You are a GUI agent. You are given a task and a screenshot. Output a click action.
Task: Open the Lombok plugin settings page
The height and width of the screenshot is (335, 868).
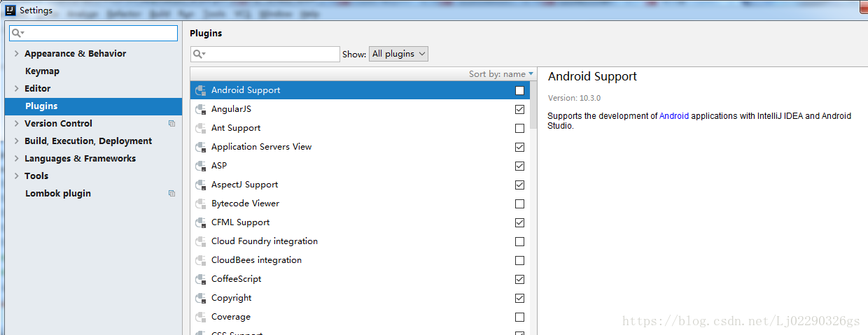coord(58,194)
